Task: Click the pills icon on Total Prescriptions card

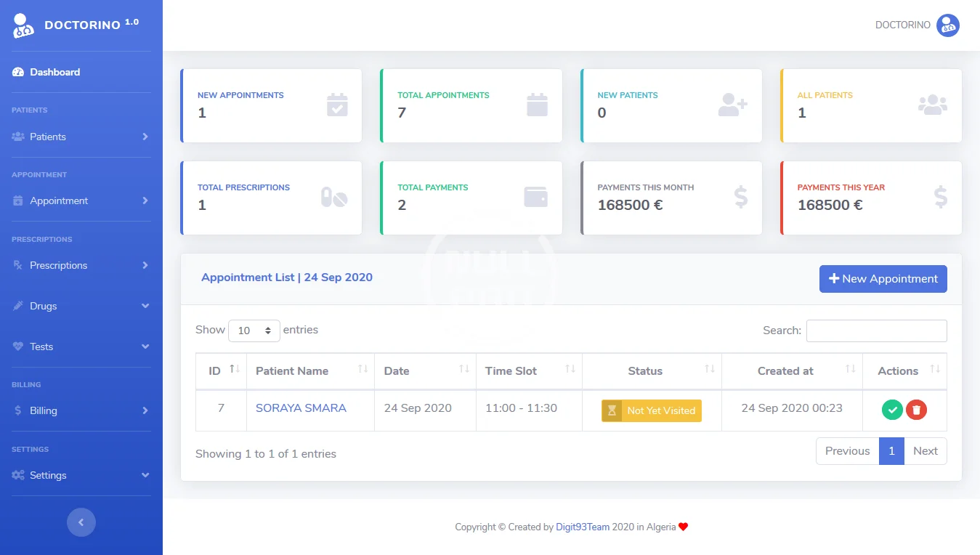Action: pos(334,198)
